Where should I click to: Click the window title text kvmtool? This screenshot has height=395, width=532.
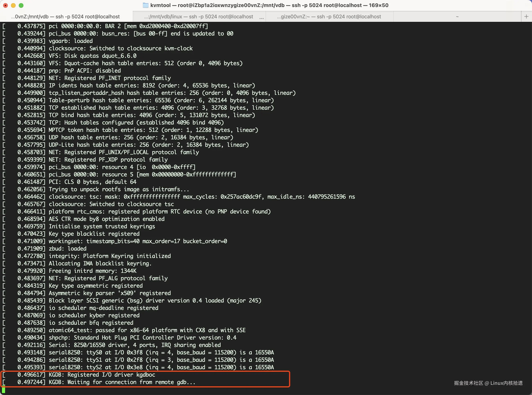pos(160,5)
